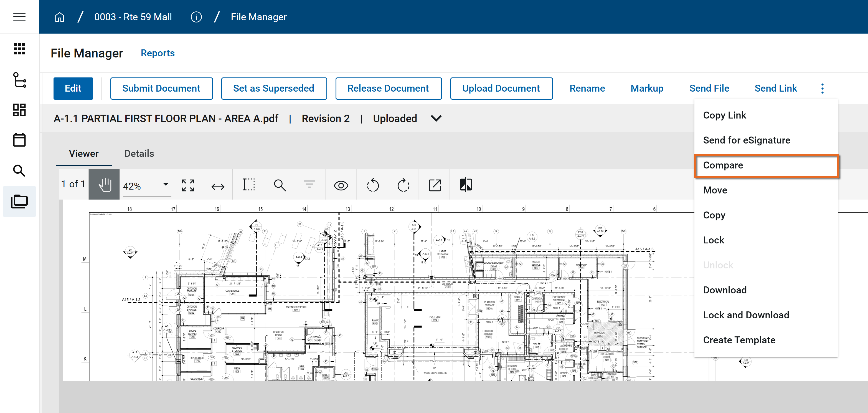The image size is (868, 413).
Task: Click the fit-width double arrow icon
Action: 218,187
